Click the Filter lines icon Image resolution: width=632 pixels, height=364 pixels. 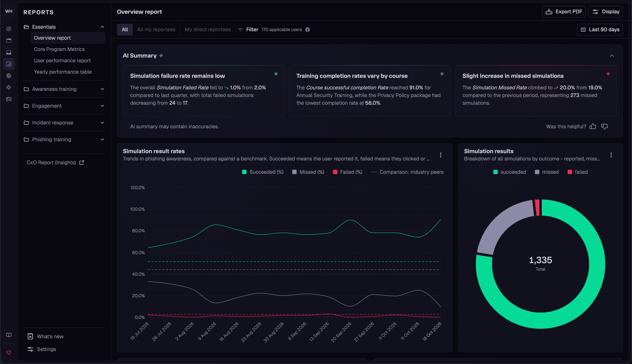[240, 29]
